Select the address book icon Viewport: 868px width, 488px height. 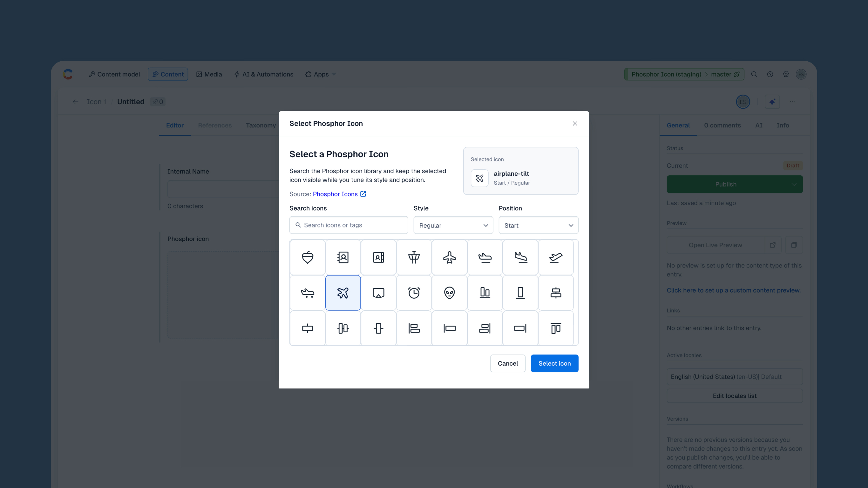click(343, 257)
